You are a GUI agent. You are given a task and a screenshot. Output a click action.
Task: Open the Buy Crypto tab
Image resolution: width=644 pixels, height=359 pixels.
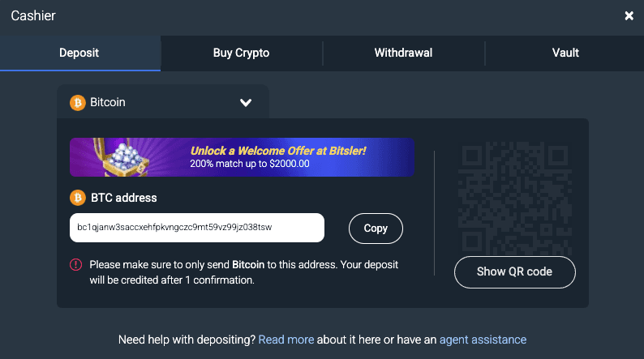[x=241, y=53]
